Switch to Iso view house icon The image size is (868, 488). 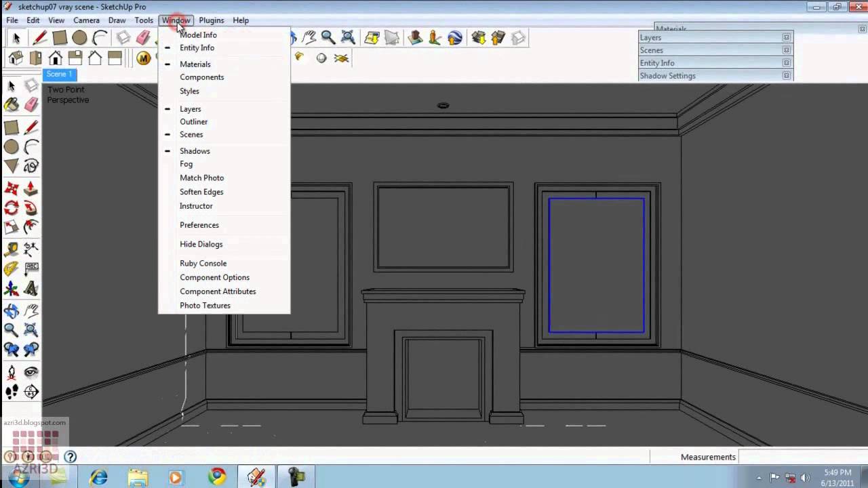pos(16,58)
